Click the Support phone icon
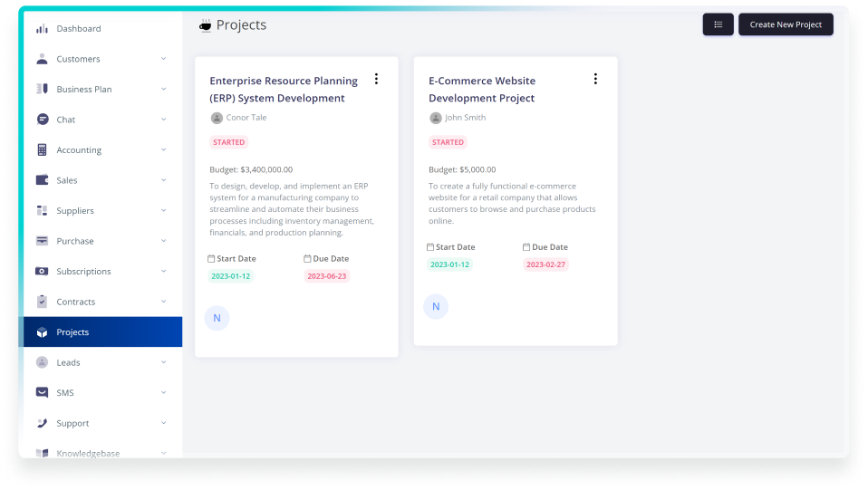 [x=42, y=423]
